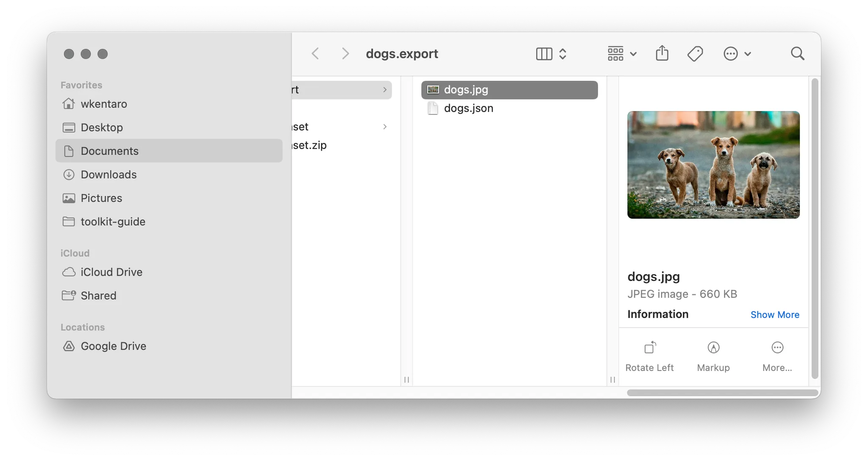
Task: Select Downloads in the sidebar
Action: click(108, 175)
